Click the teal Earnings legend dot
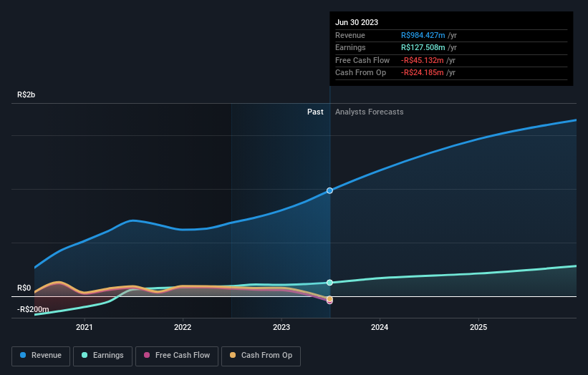This screenshot has width=588, height=375. 85,355
